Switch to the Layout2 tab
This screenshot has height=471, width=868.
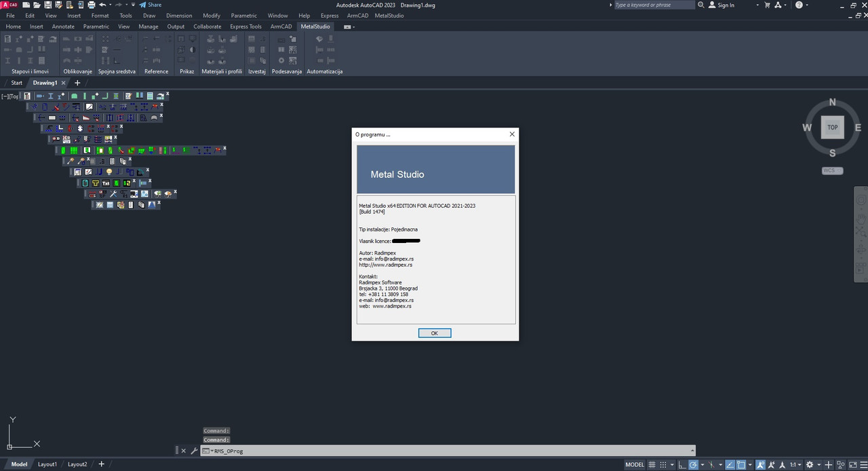(77, 464)
